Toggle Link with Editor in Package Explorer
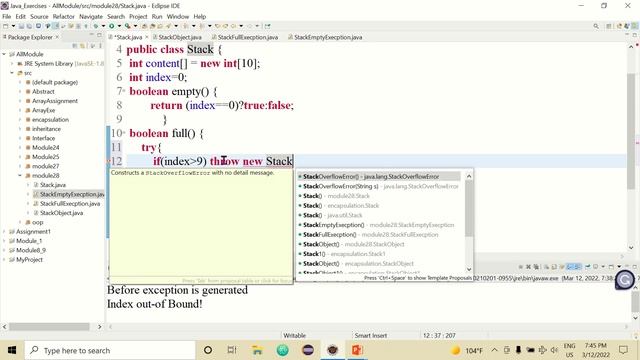Viewport: 640px width, 360px height. click(x=82, y=46)
